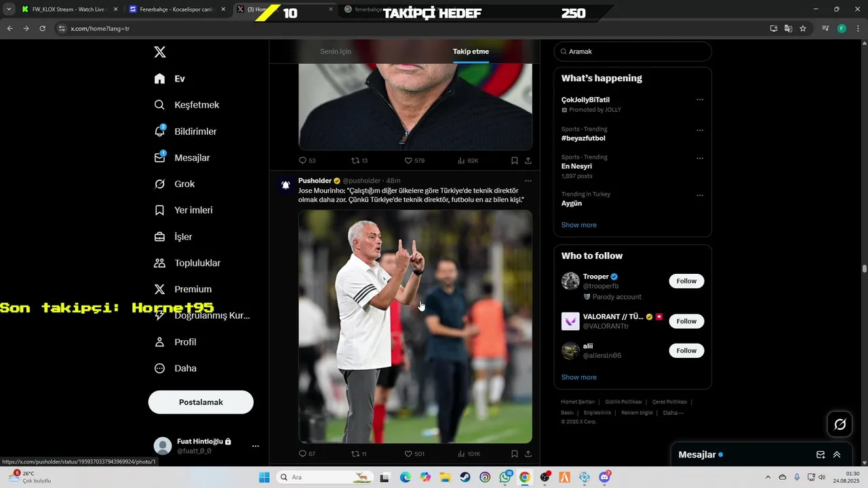Click Pusholder profile avatar
The height and width of the screenshot is (488, 868).
click(285, 185)
